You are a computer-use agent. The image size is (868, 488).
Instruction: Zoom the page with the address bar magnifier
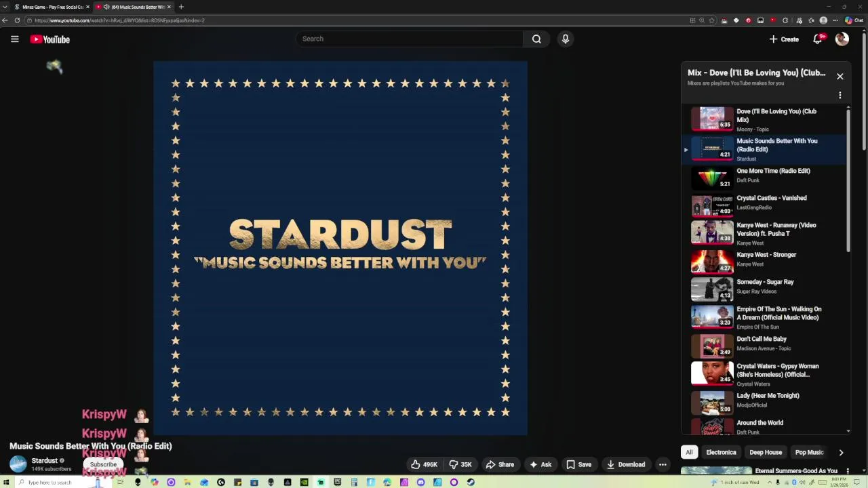click(702, 20)
